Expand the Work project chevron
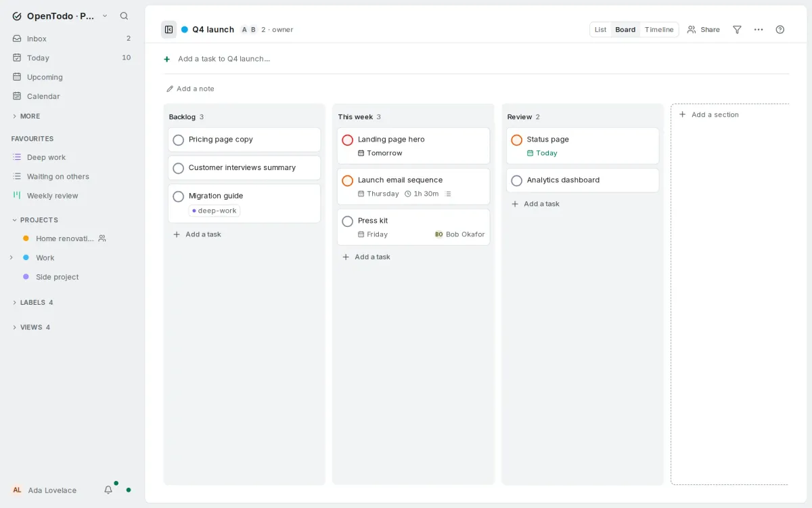The width and height of the screenshot is (812, 508). pos(11,257)
